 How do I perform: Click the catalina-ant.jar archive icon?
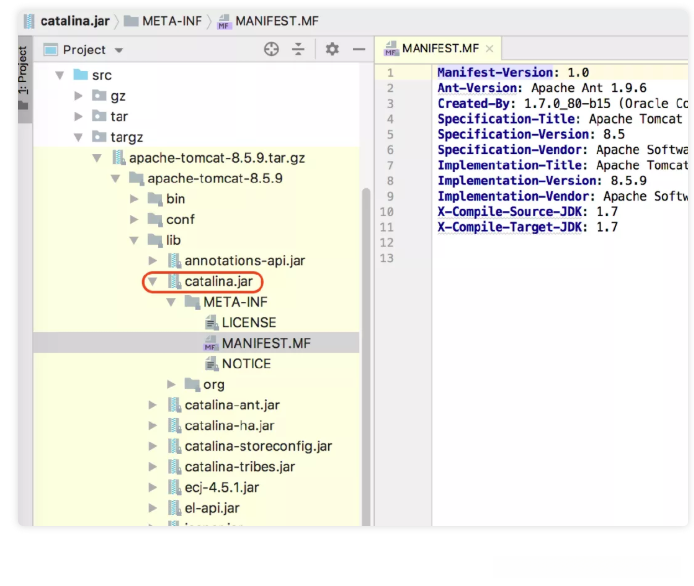point(175,405)
